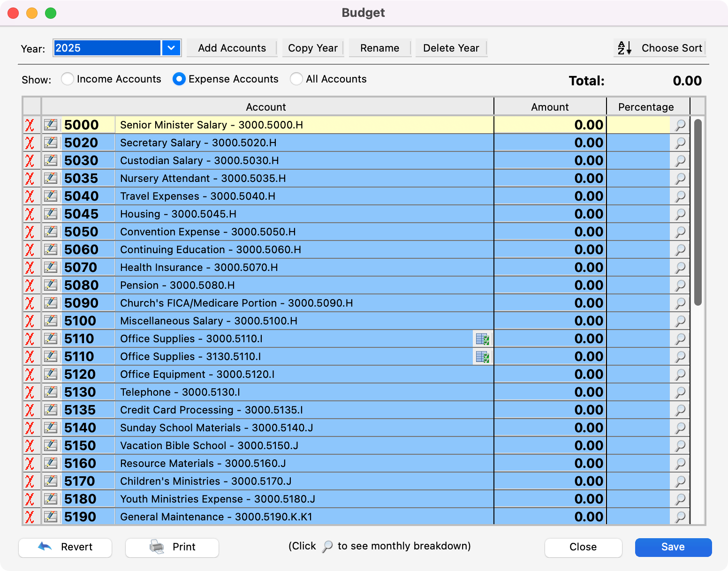Click magnifier for Vacation Bible School

[680, 446]
